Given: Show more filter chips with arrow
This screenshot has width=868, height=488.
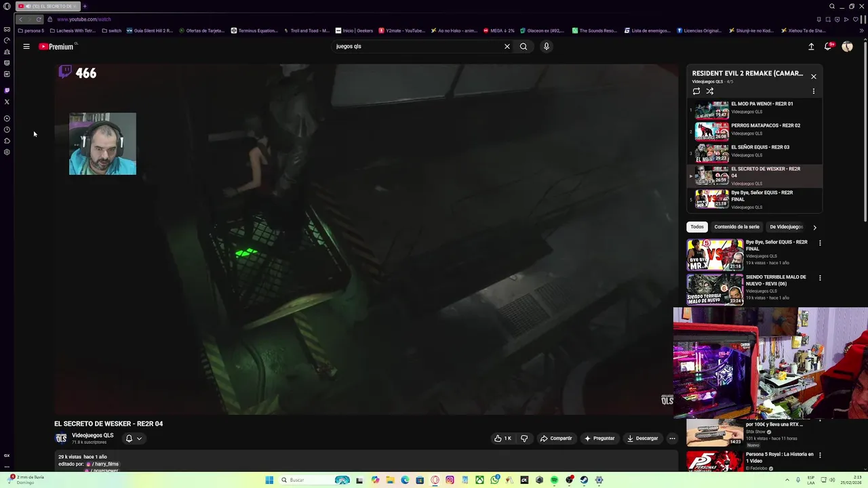Looking at the screenshot, I should 814,227.
